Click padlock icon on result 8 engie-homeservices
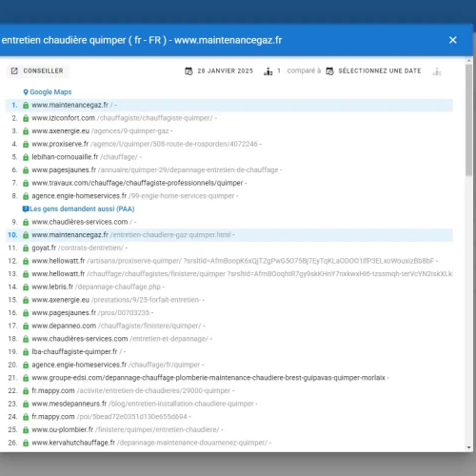The height and width of the screenshot is (476, 476). [26, 196]
